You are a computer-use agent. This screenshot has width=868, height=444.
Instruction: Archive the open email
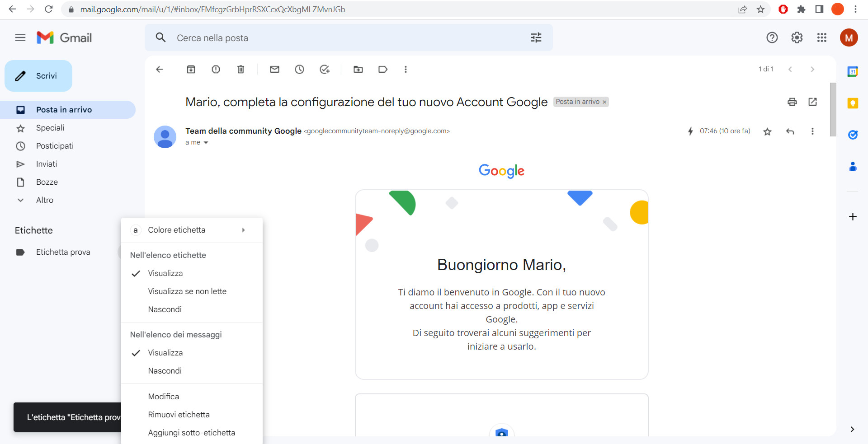pyautogui.click(x=191, y=69)
